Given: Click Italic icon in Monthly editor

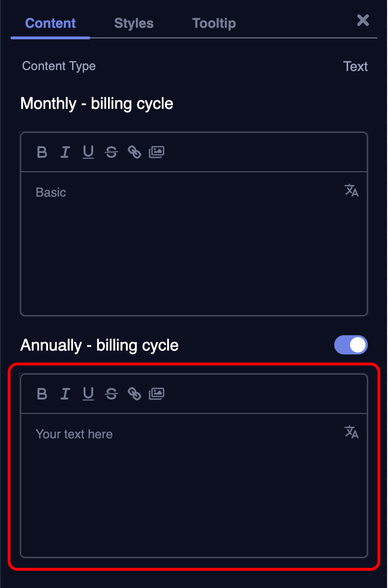Looking at the screenshot, I should pos(65,153).
